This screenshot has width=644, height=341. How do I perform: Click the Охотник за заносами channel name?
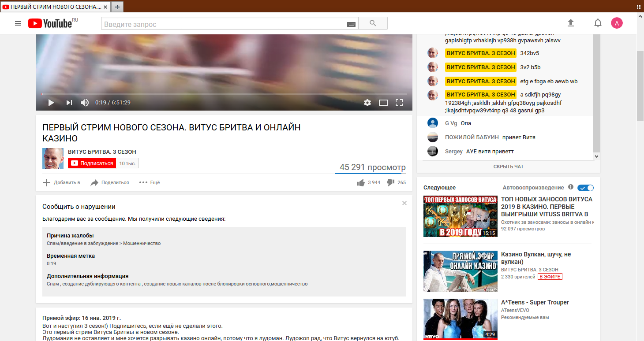(x=547, y=222)
